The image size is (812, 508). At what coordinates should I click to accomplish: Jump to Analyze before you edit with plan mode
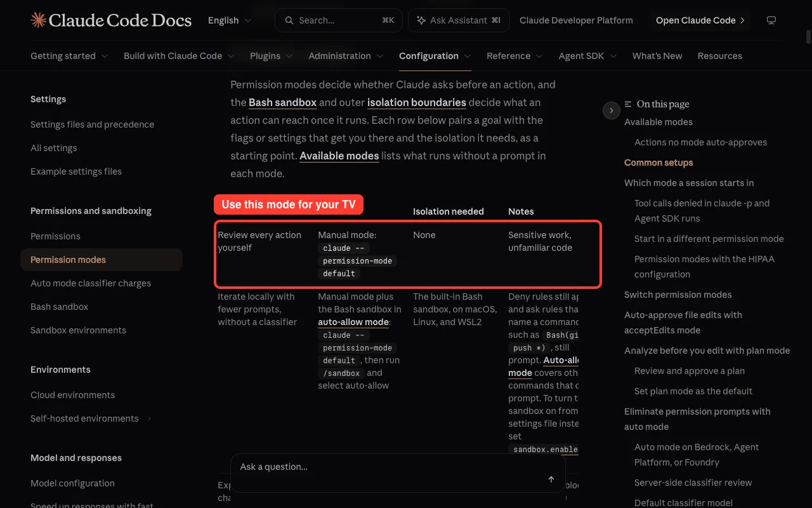point(707,351)
